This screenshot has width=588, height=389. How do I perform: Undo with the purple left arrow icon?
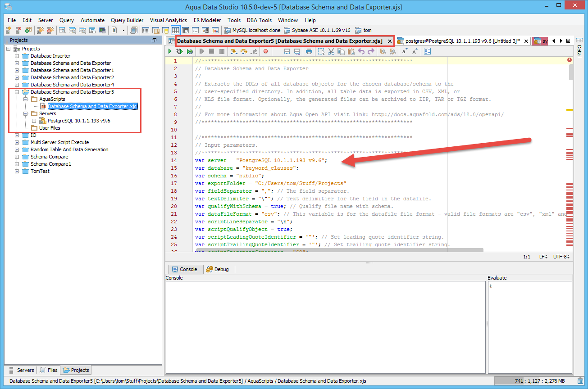(361, 51)
